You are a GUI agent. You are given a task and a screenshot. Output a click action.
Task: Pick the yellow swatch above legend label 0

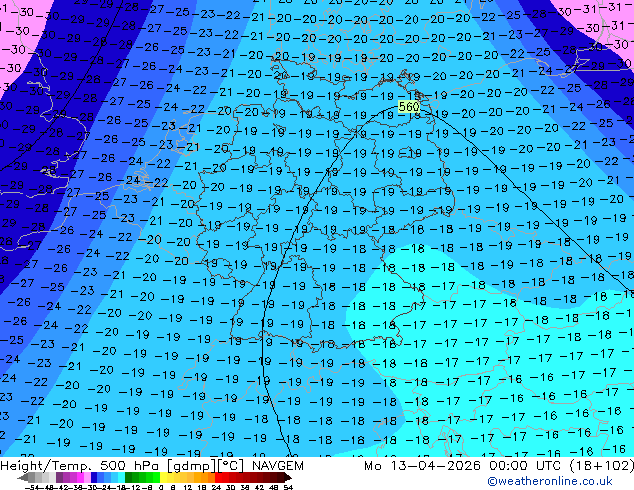163,477
